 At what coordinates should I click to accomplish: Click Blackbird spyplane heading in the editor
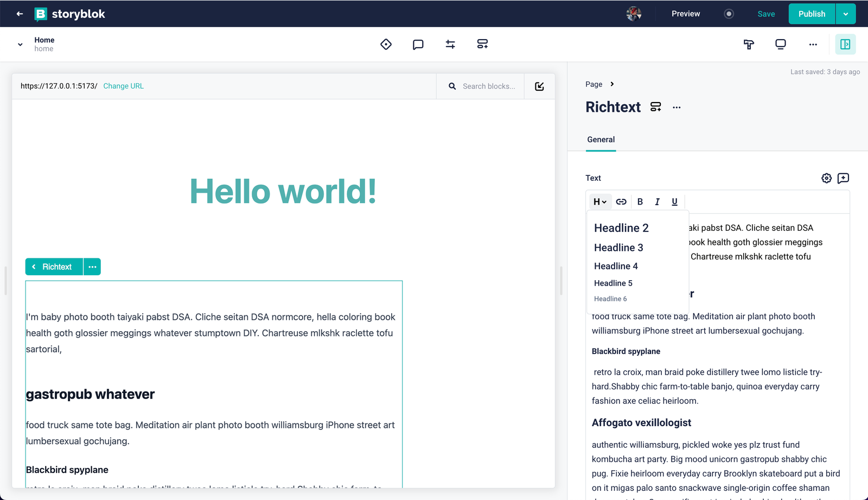[626, 351]
